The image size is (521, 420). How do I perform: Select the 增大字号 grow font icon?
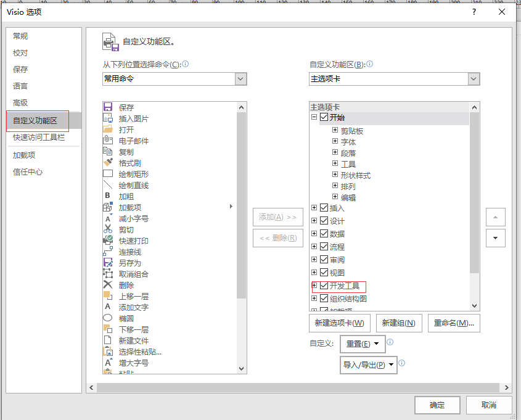tap(108, 363)
